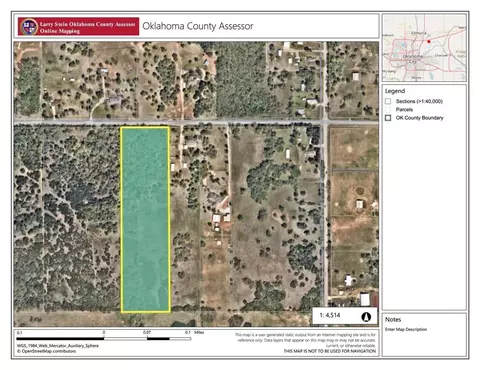Click the 'Sections (>1:40,000)' label
The height and width of the screenshot is (370, 480).
(419, 101)
